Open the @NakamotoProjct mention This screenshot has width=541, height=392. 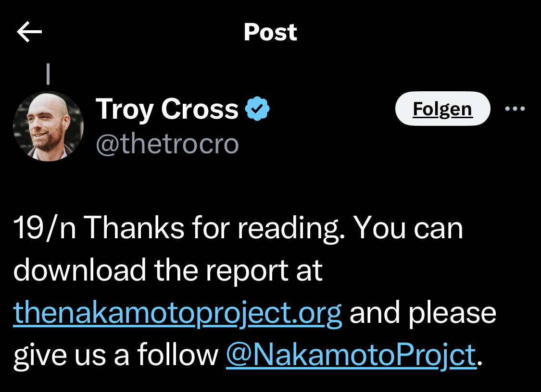(351, 355)
